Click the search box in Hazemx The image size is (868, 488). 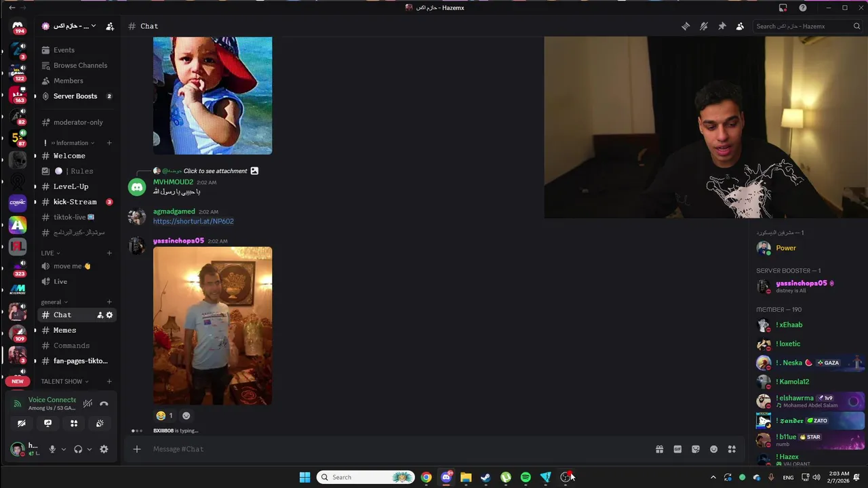tap(808, 26)
